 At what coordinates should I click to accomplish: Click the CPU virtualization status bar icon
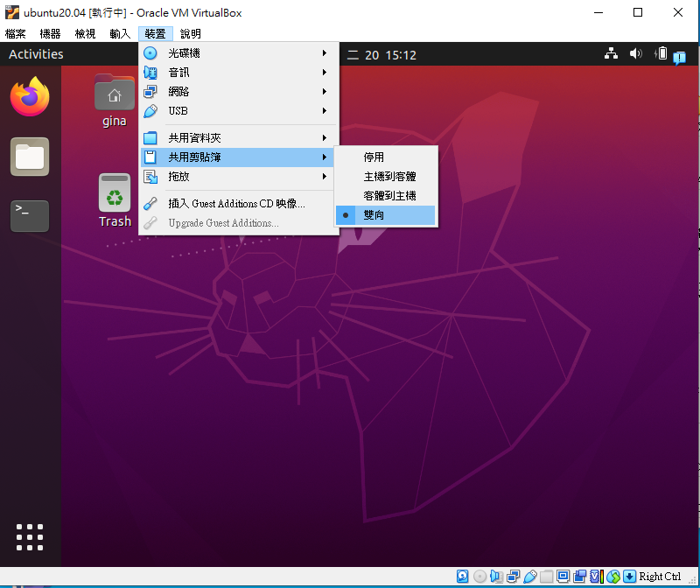click(x=597, y=577)
